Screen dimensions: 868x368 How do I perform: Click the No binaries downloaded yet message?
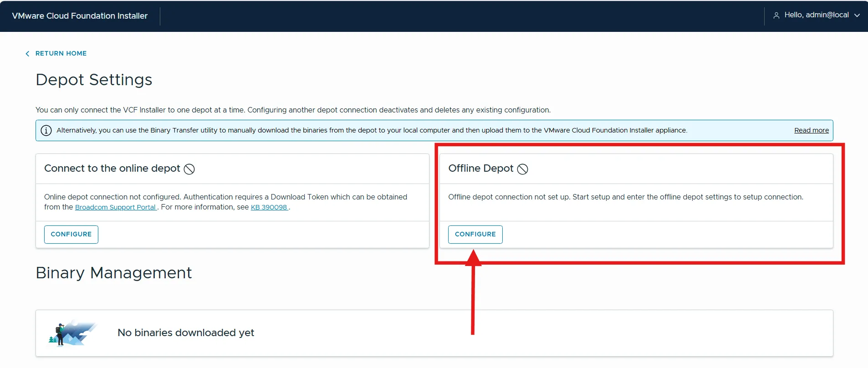(x=186, y=333)
